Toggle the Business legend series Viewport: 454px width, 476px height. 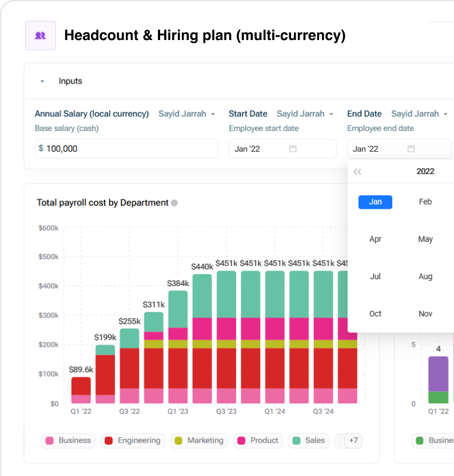point(68,441)
